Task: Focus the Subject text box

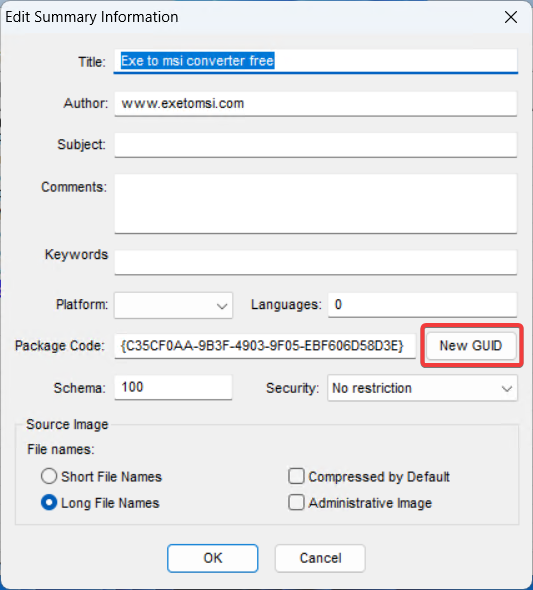Action: coord(316,145)
